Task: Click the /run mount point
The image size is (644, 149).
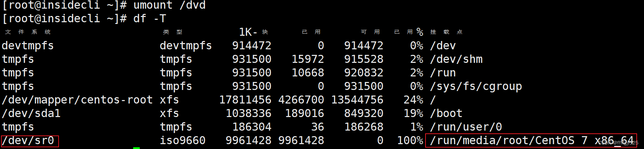Action: (x=443, y=73)
